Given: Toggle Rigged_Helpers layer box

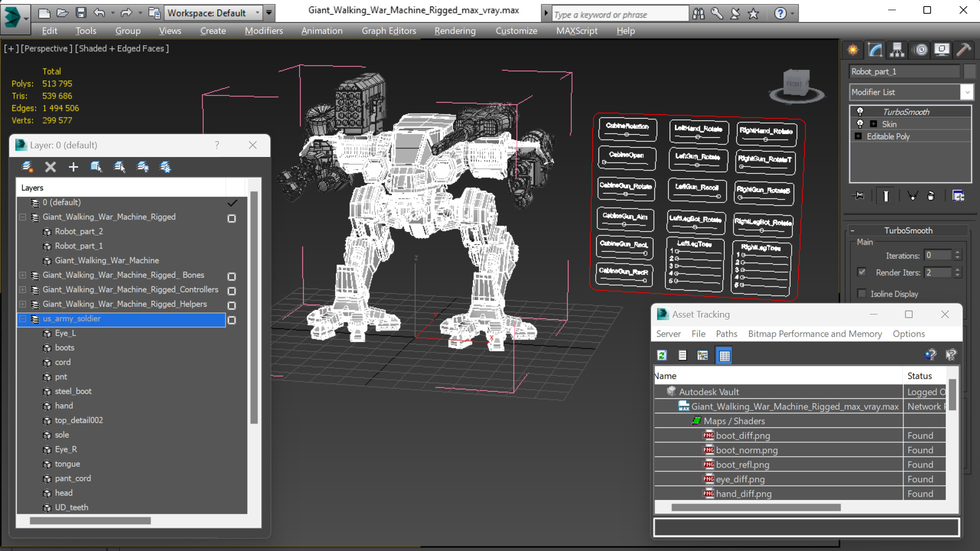Looking at the screenshot, I should point(232,305).
